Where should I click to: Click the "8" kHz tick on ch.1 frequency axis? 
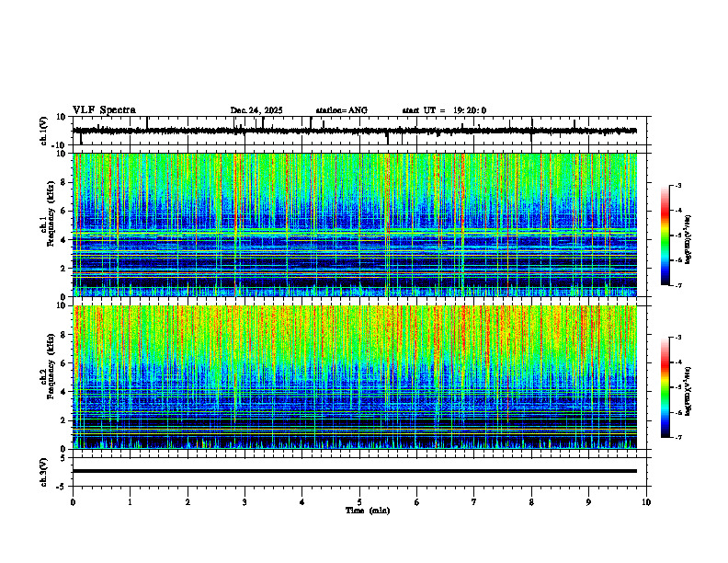[64, 182]
